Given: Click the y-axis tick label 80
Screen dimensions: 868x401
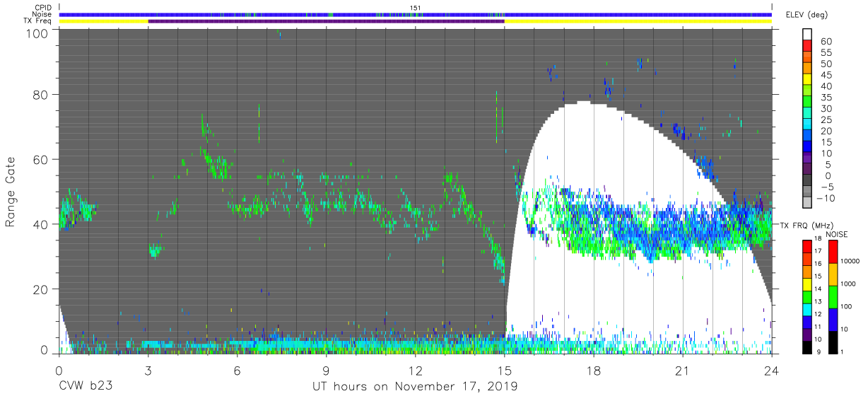Looking at the screenshot, I should [41, 95].
